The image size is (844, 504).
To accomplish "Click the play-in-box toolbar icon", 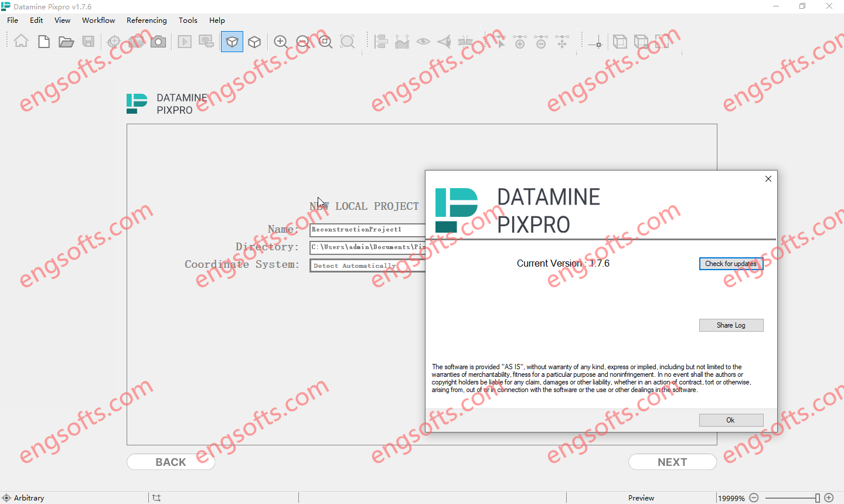I will [x=184, y=42].
